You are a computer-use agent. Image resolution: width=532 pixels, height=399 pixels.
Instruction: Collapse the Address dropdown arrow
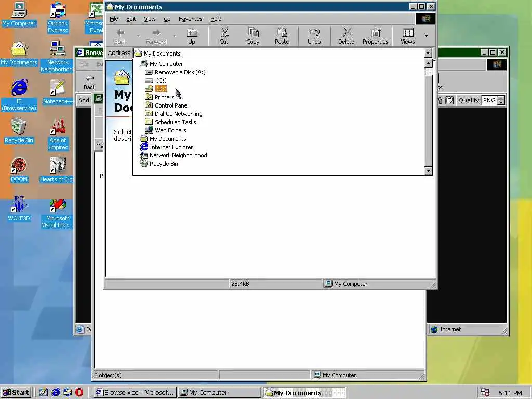point(428,53)
